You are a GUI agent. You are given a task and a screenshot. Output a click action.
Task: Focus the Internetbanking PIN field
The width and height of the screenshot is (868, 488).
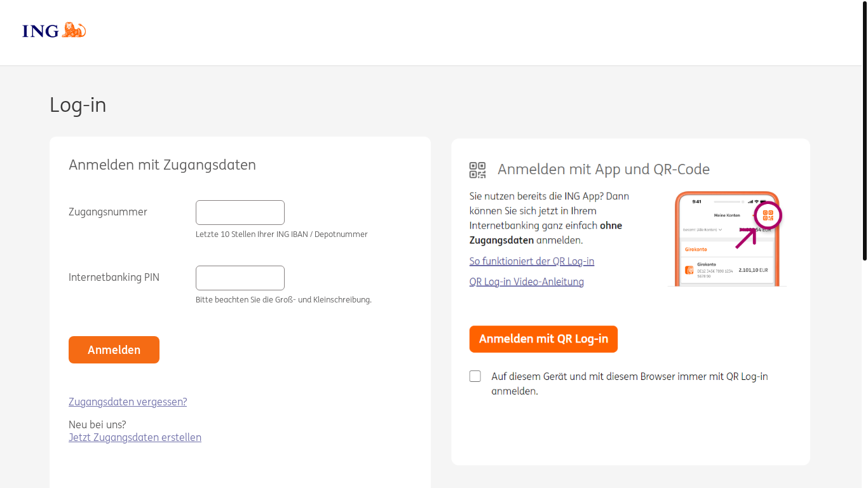point(240,278)
